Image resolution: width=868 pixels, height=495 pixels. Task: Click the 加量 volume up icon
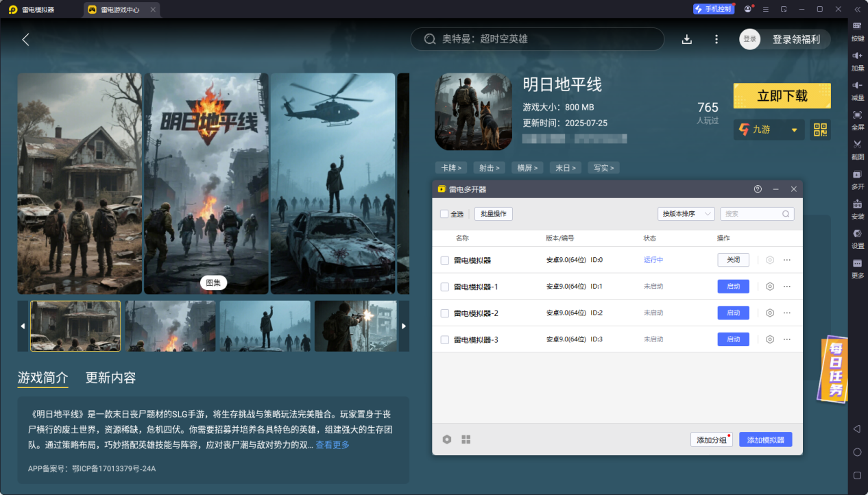[857, 55]
